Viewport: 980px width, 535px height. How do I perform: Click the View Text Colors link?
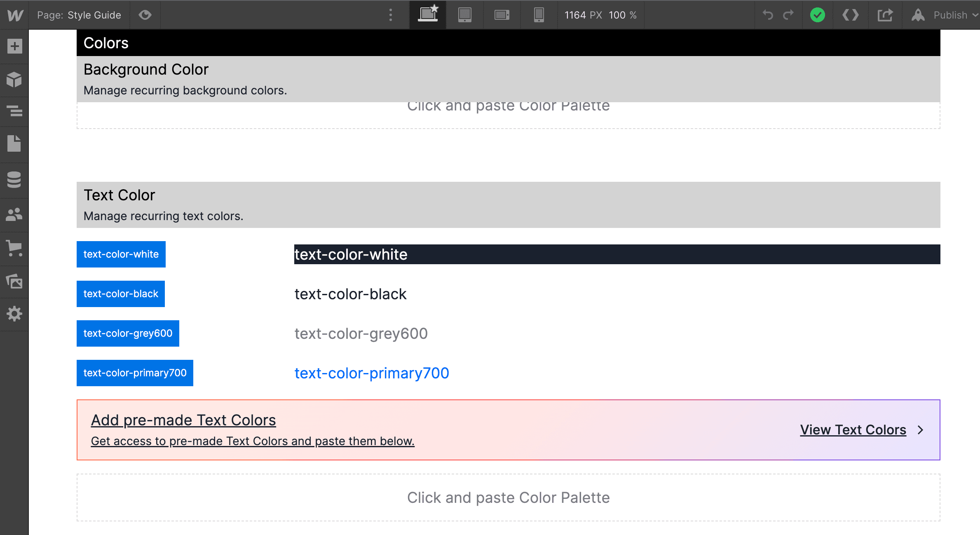[853, 430]
